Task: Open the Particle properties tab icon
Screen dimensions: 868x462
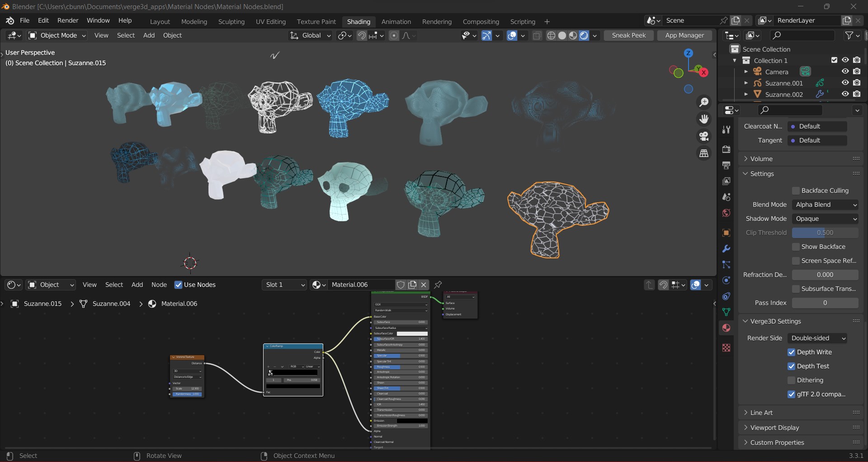Action: point(726,264)
